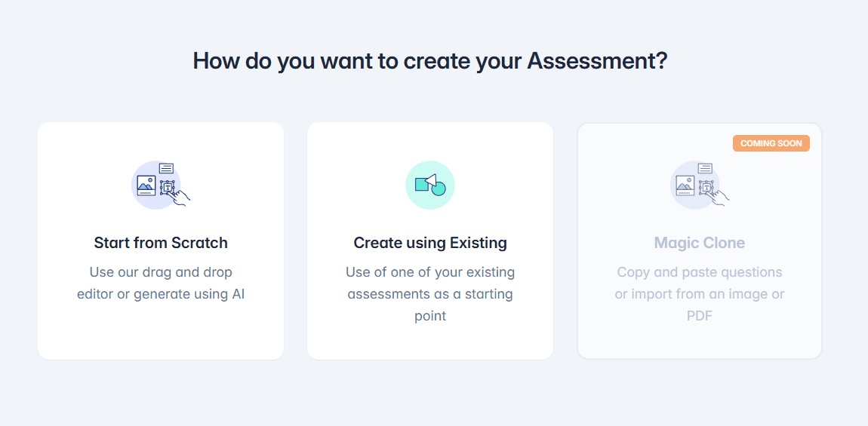The width and height of the screenshot is (868, 426).
Task: Click the landscape picture glyph in Start from Scratch icon
Action: [146, 185]
